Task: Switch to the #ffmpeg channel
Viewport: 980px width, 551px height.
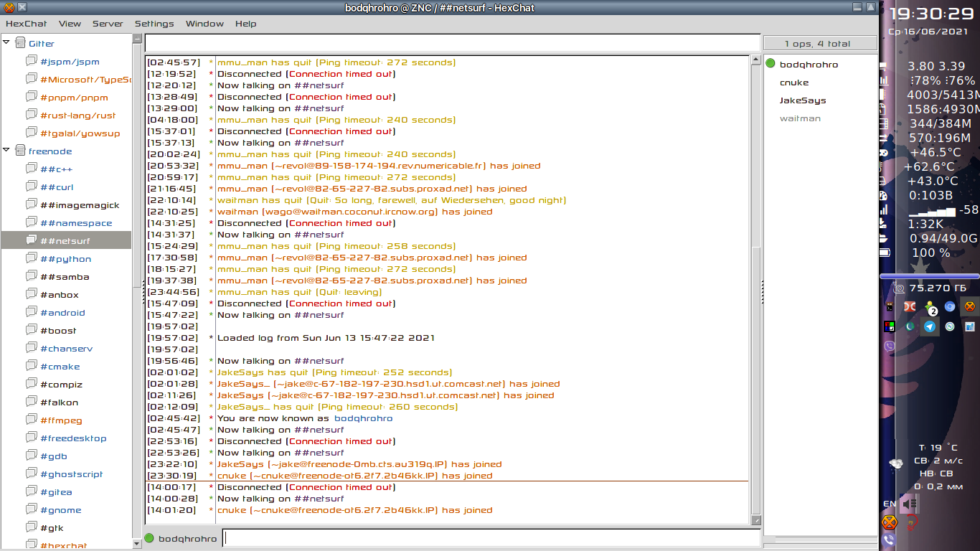Action: (x=61, y=420)
